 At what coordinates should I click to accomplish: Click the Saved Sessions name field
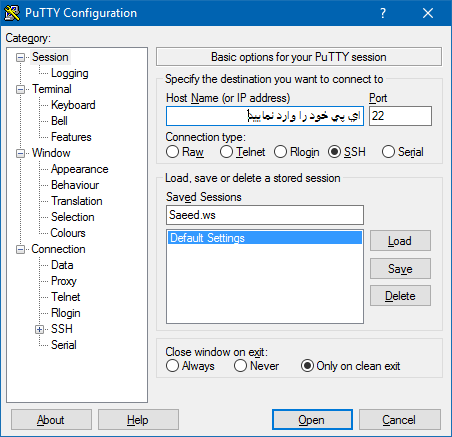(265, 215)
